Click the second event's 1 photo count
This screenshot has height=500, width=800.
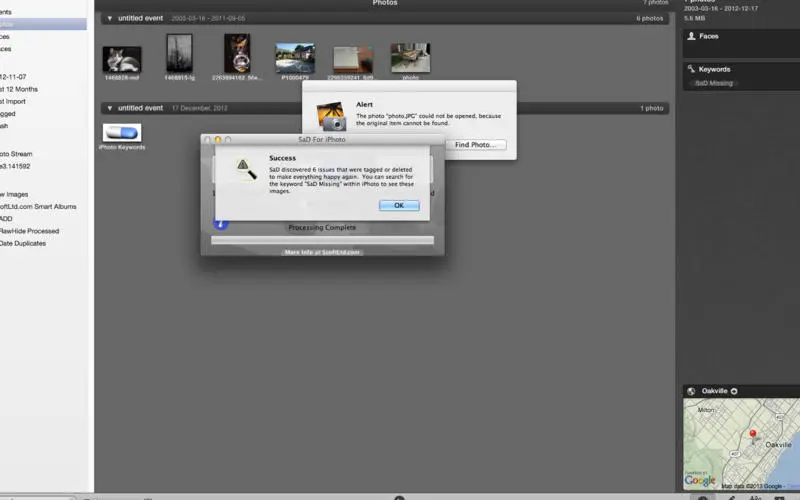[652, 108]
